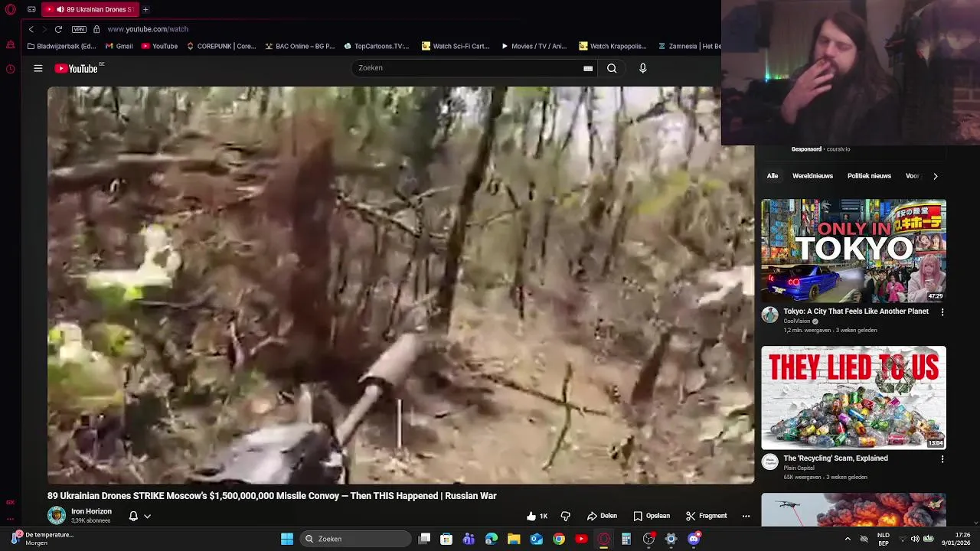Screen dimensions: 980x551
Task: Open the Iron Horizon channel avatar
Action: (57, 516)
